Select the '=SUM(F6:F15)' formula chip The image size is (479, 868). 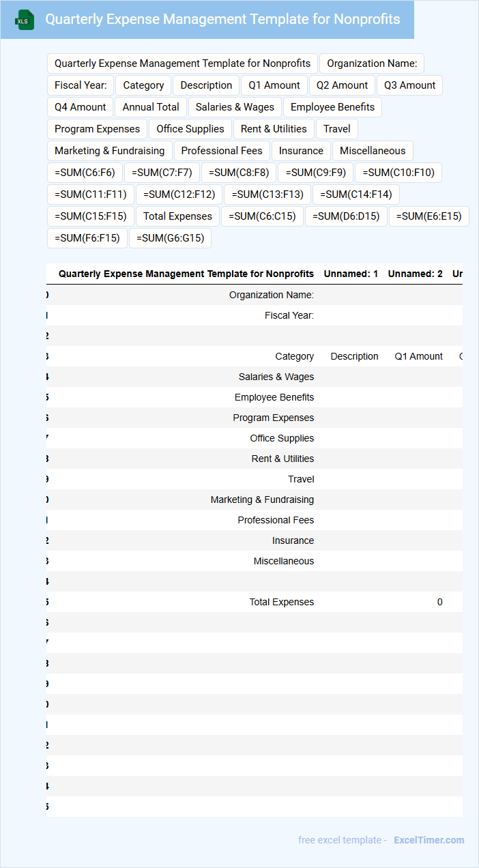coord(87,238)
